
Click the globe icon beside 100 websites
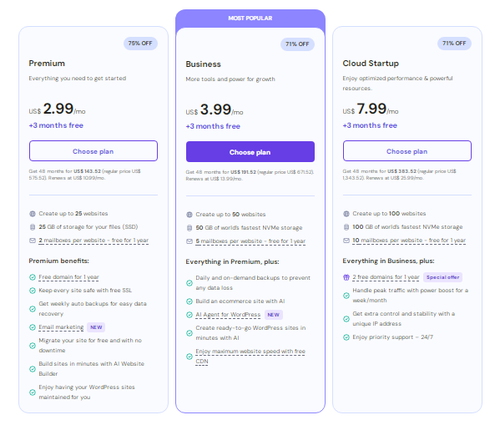click(x=346, y=214)
